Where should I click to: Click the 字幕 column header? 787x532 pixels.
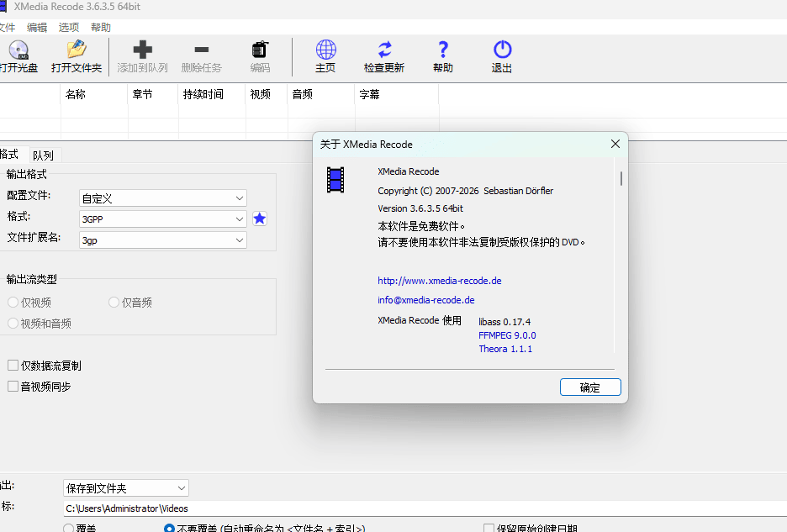coord(397,94)
